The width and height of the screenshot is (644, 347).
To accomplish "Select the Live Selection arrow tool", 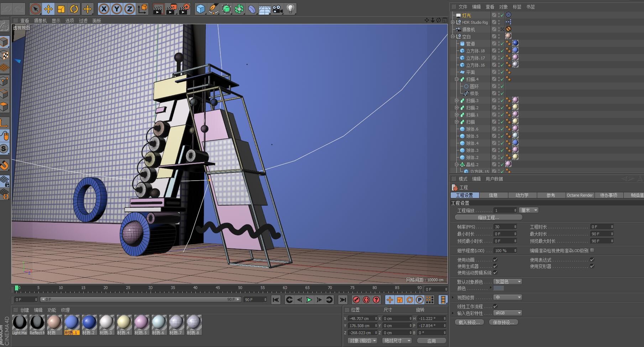I will [x=35, y=9].
